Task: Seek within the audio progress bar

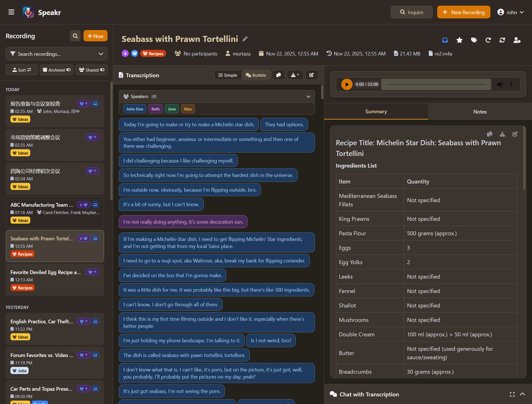Action: (436, 84)
